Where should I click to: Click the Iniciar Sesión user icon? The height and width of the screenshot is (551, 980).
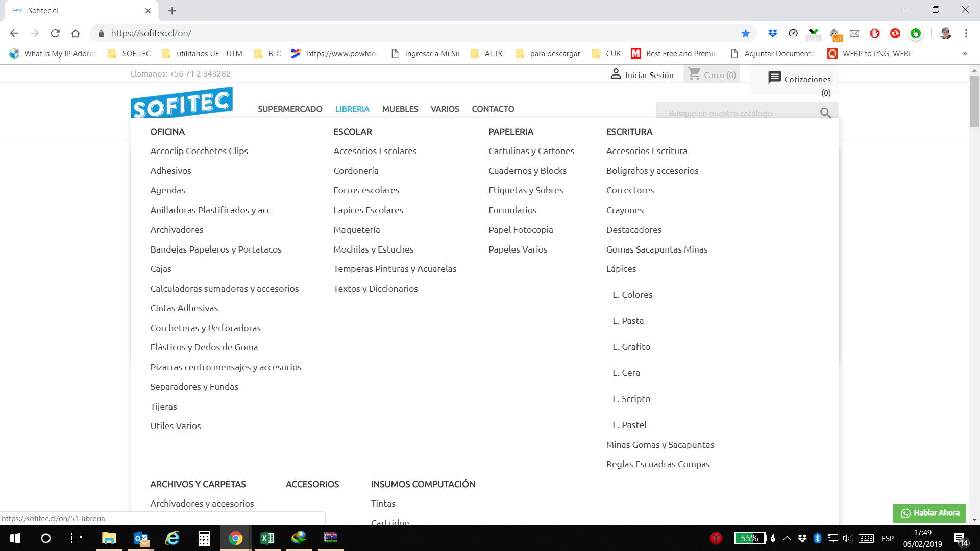[x=616, y=74]
